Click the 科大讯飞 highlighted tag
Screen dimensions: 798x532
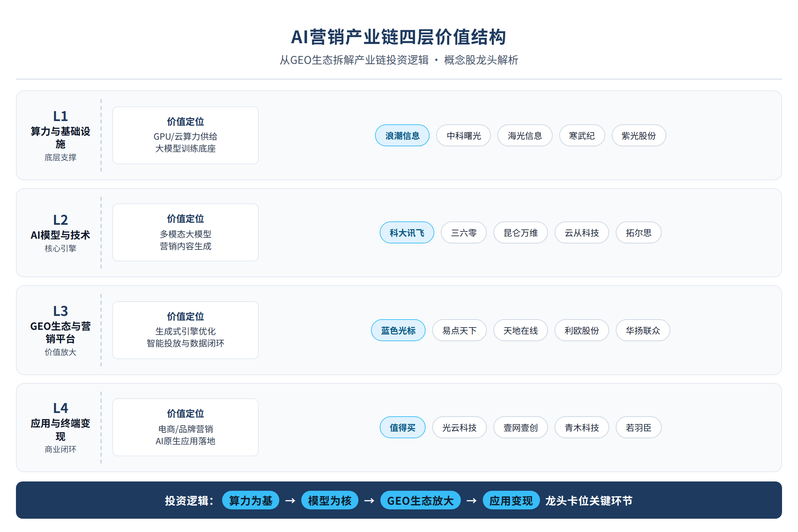click(407, 232)
